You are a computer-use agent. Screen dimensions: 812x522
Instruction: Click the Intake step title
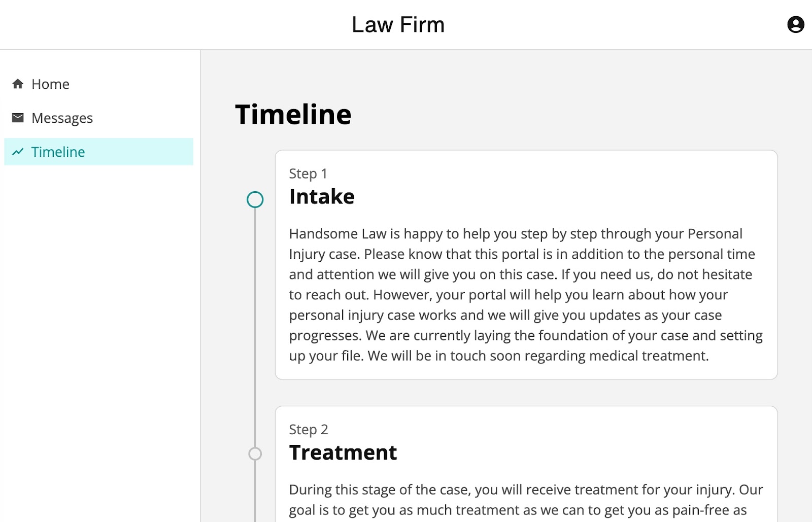[322, 197]
